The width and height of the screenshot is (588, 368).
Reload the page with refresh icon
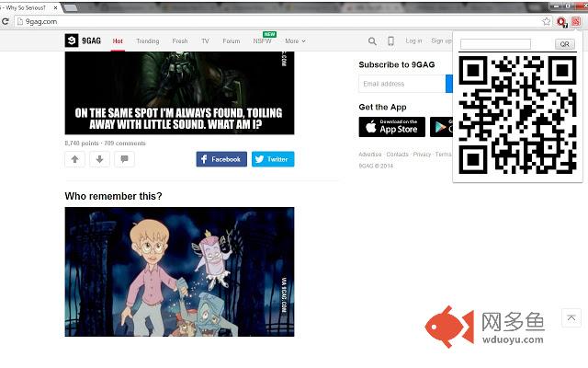click(6, 22)
